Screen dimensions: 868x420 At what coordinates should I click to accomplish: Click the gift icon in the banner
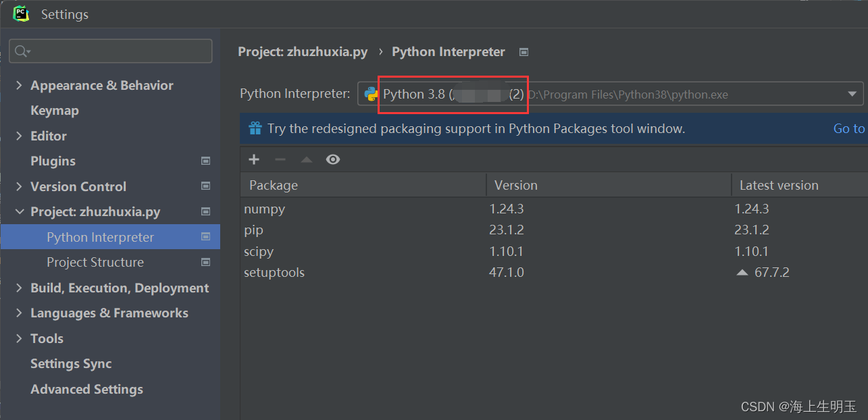tap(255, 128)
